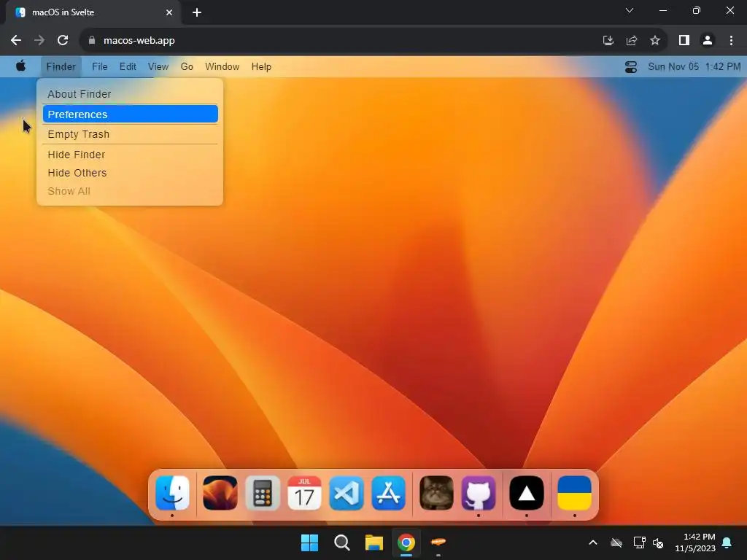Click the greyed Show All entry
The image size is (747, 560).
[x=130, y=191]
